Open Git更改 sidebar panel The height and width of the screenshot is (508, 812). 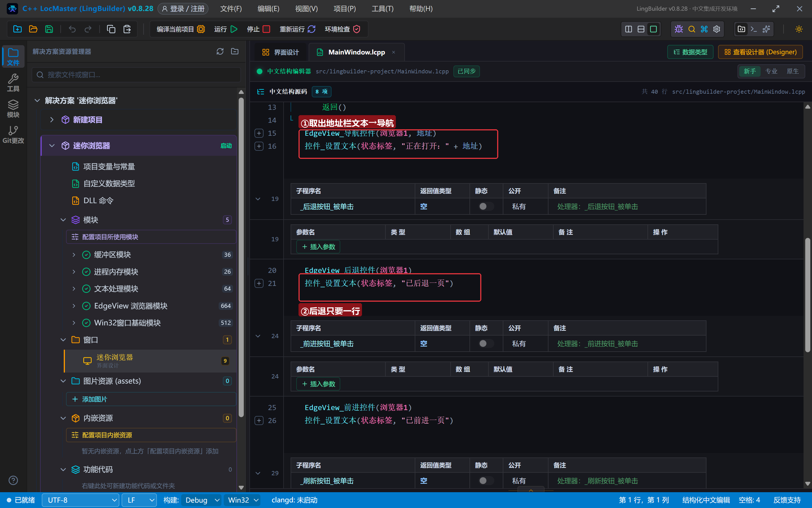coord(13,134)
